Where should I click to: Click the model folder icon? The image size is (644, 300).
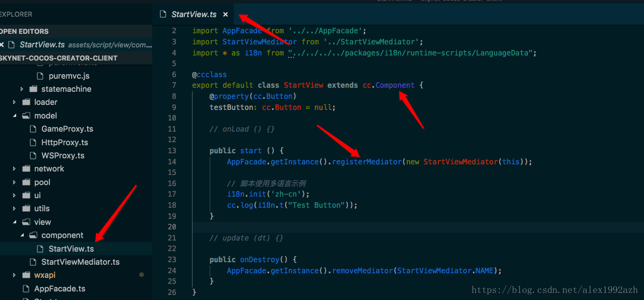(26, 116)
